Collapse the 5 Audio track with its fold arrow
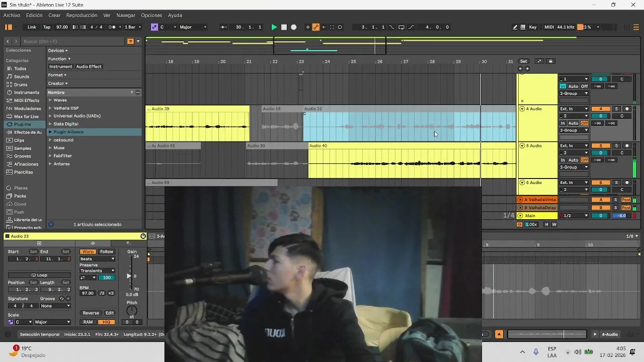 click(522, 146)
